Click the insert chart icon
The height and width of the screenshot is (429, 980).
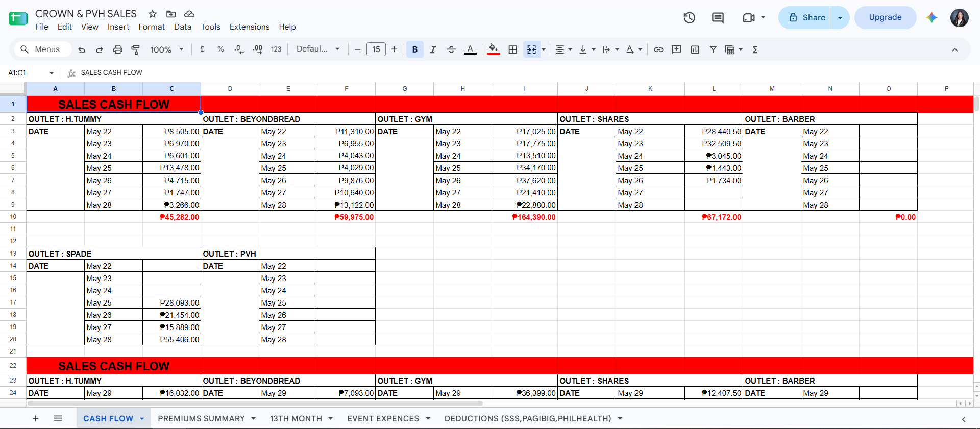click(695, 49)
